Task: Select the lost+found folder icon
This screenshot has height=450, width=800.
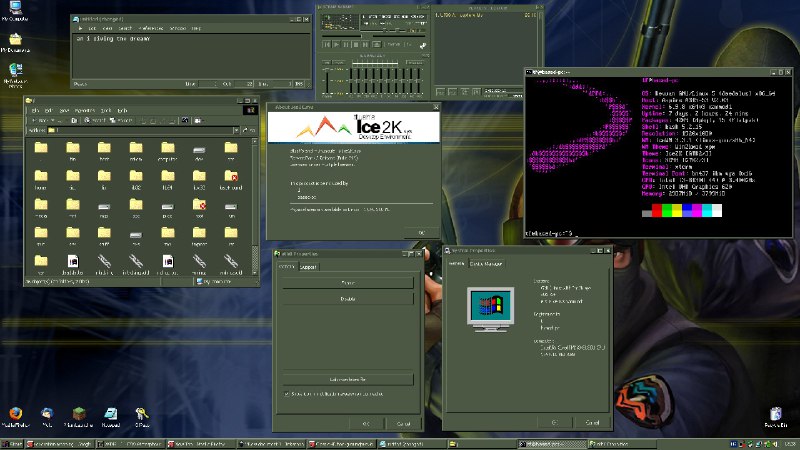Action: [231, 180]
